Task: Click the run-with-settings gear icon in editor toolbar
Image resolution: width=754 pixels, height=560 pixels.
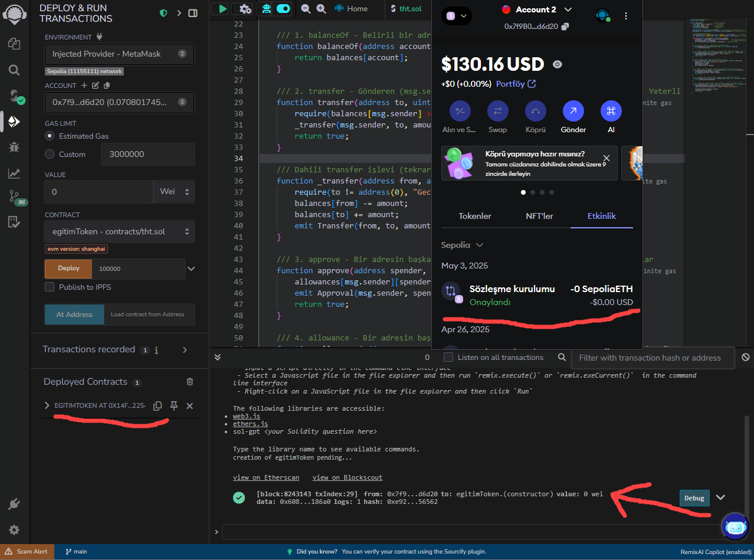Action: point(244,9)
